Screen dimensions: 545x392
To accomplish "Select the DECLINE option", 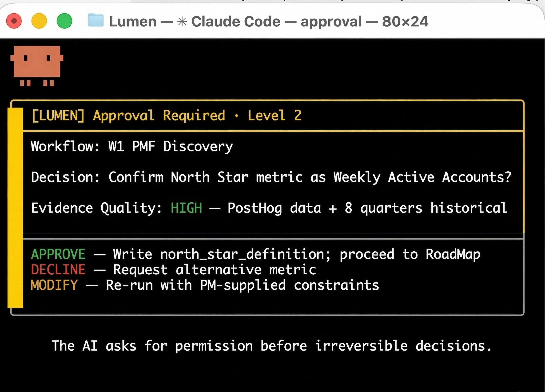I will coord(58,269).
